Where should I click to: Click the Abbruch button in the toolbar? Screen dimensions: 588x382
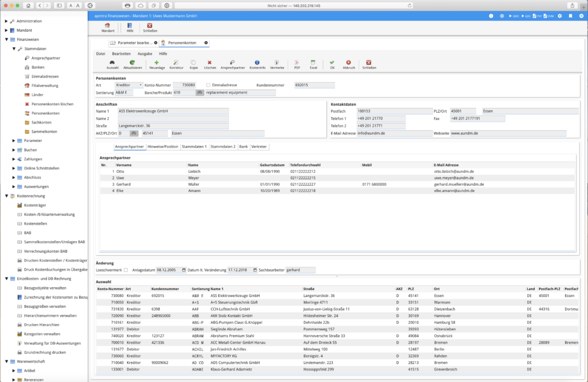(x=349, y=63)
